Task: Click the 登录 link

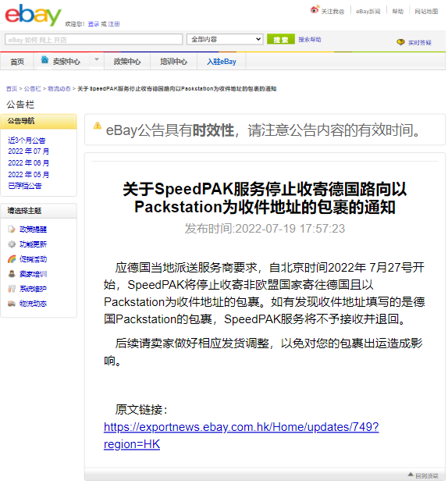Action: point(93,24)
